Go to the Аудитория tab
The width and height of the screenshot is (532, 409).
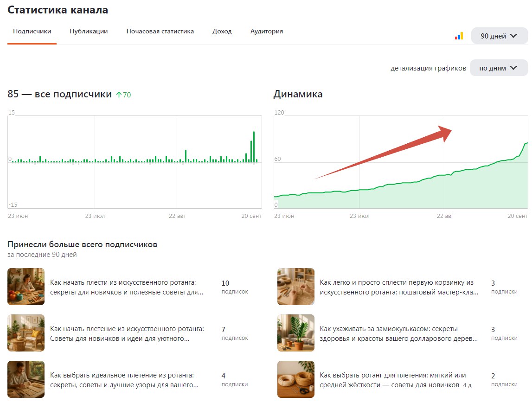pos(266,32)
